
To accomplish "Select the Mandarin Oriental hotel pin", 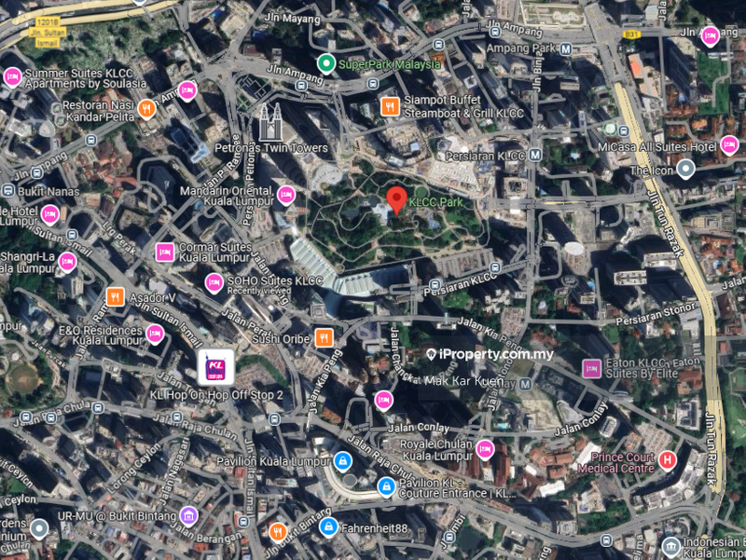I will pos(286,196).
